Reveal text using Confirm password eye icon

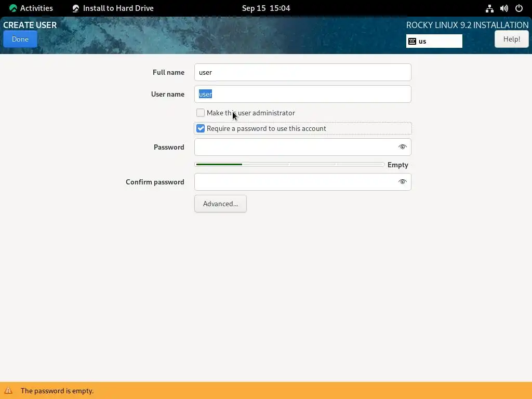[x=403, y=182]
